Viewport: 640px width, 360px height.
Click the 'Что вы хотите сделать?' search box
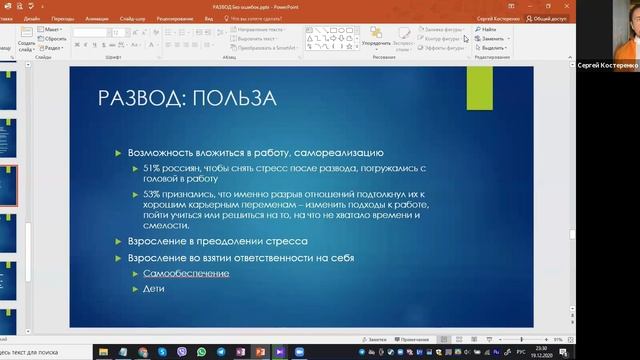(253, 19)
